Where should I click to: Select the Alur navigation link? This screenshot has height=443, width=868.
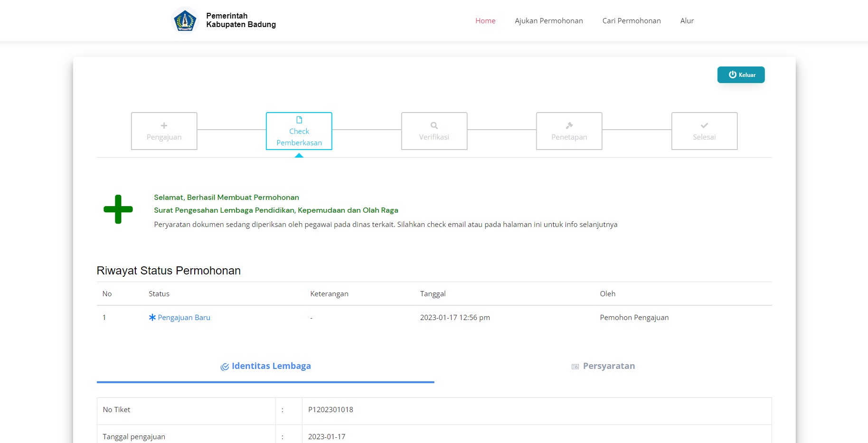[687, 21]
